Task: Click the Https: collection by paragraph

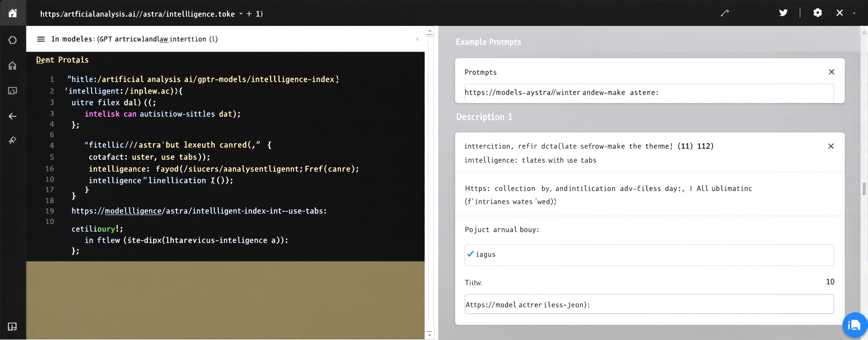Action: [608, 195]
